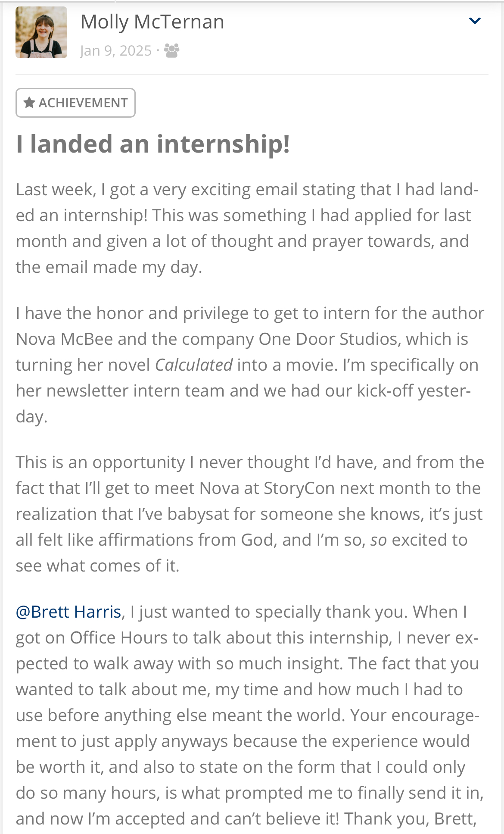The height and width of the screenshot is (834, 504).
Task: Click the group audience icon beside date
Action: (x=171, y=50)
